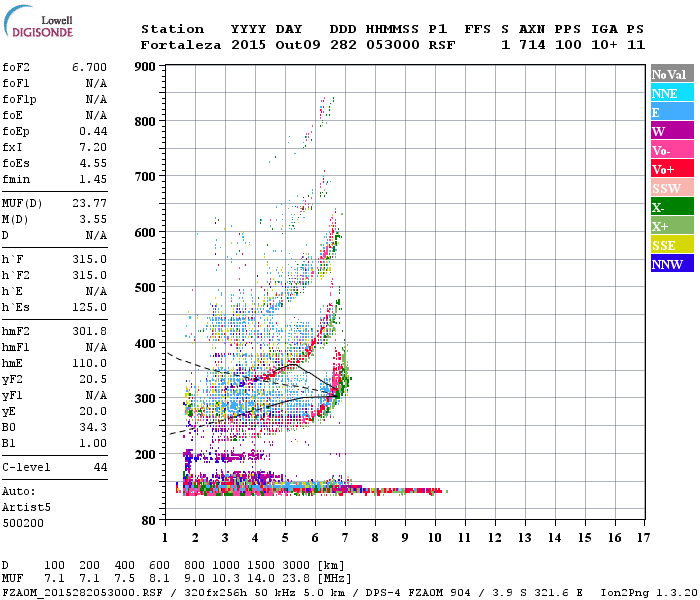
Task: Click the h`Es value 125.0
Action: click(x=89, y=308)
